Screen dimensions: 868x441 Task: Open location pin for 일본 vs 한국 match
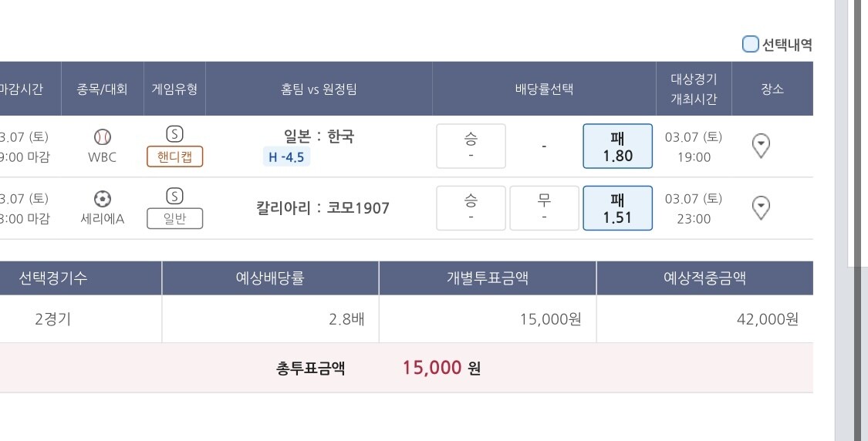(761, 146)
